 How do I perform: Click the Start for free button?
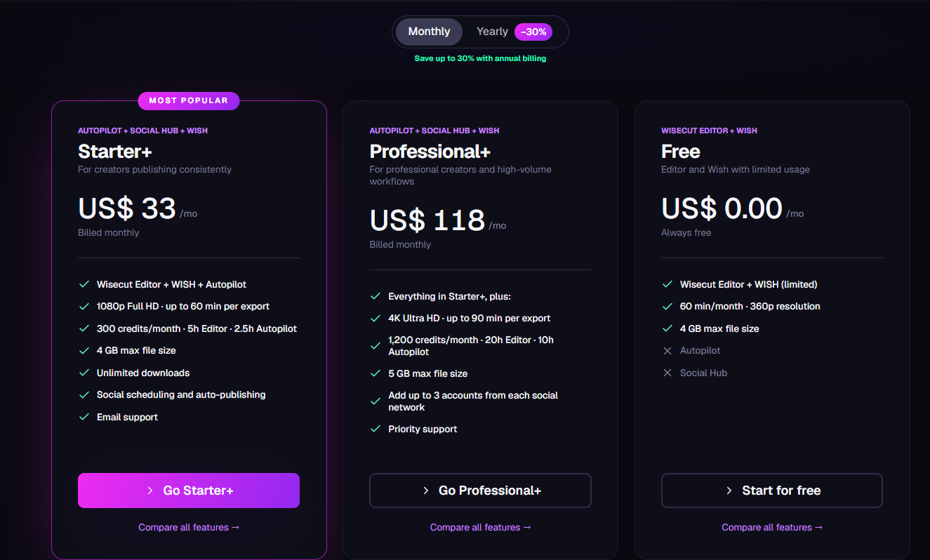(772, 491)
